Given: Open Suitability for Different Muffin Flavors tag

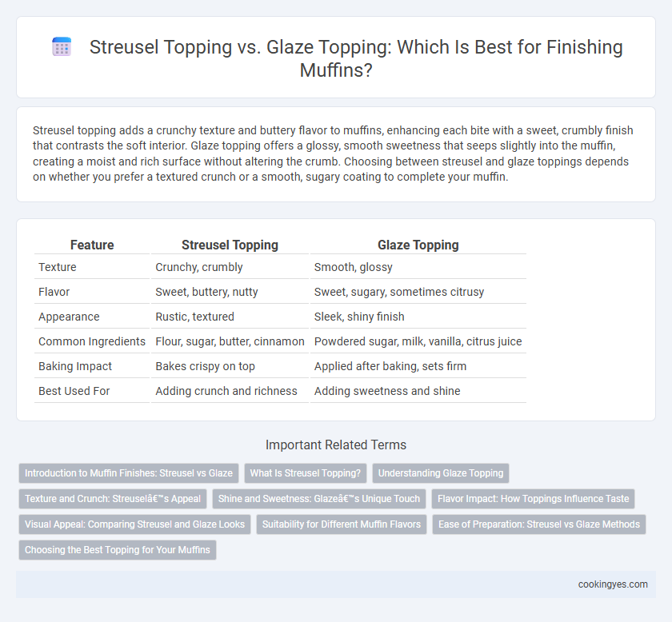Looking at the screenshot, I should tap(342, 524).
